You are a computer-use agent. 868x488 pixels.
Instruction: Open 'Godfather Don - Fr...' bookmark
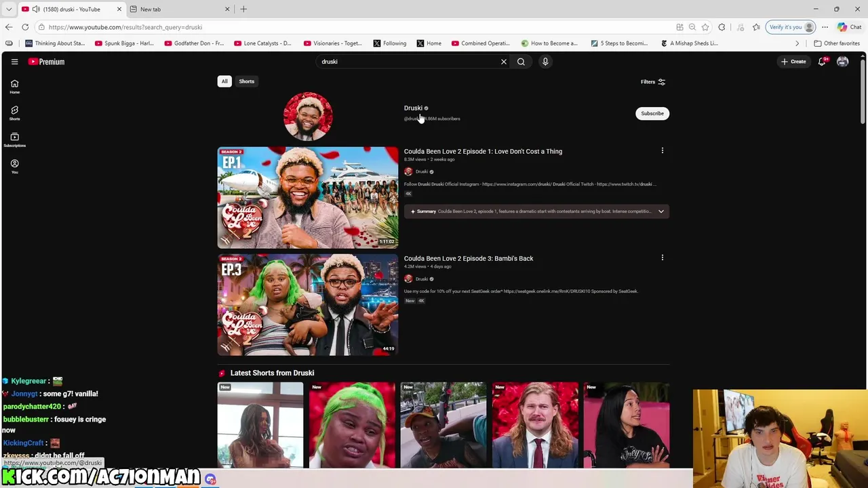point(194,43)
